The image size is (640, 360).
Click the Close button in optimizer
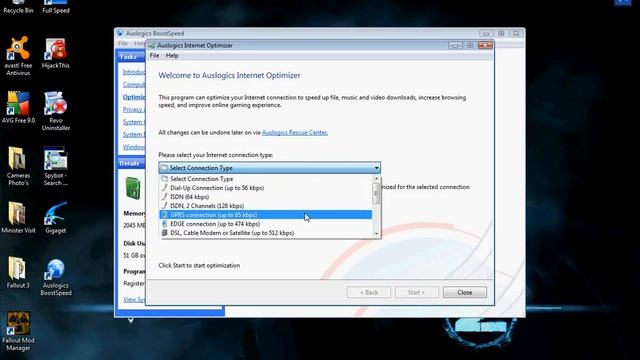click(x=464, y=292)
